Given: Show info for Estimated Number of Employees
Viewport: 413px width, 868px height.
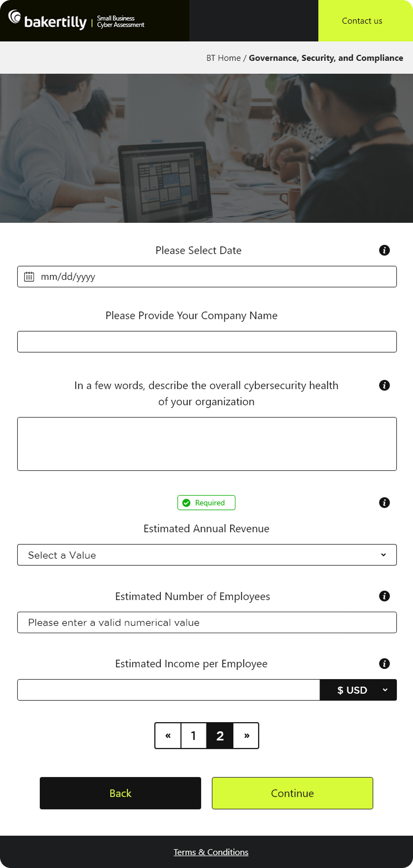Looking at the screenshot, I should [384, 596].
